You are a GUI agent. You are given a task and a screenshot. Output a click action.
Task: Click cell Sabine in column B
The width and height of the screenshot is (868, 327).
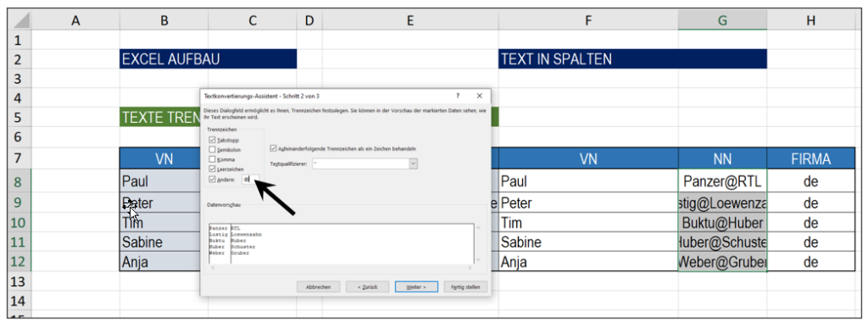point(160,242)
